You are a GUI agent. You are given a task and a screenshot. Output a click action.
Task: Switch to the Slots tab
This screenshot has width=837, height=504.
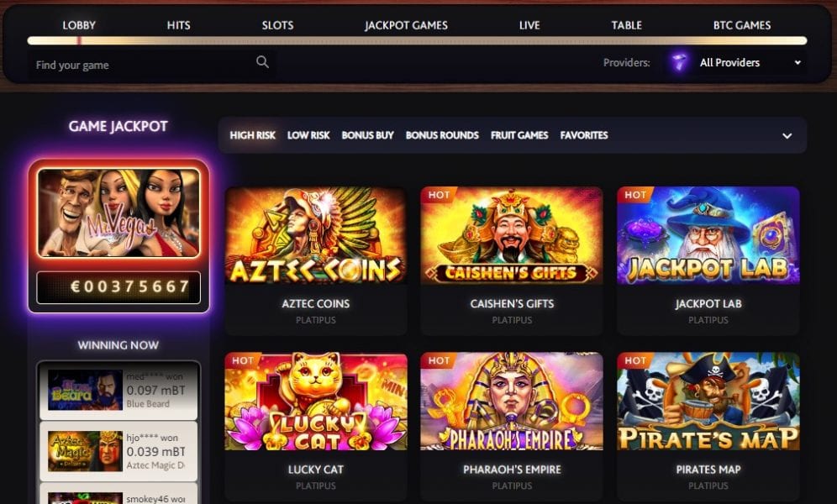click(277, 25)
